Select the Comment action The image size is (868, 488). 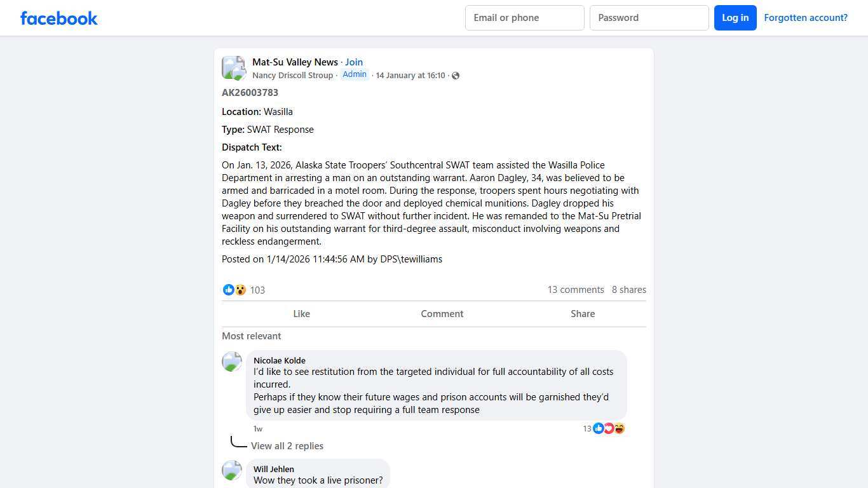[x=442, y=314]
